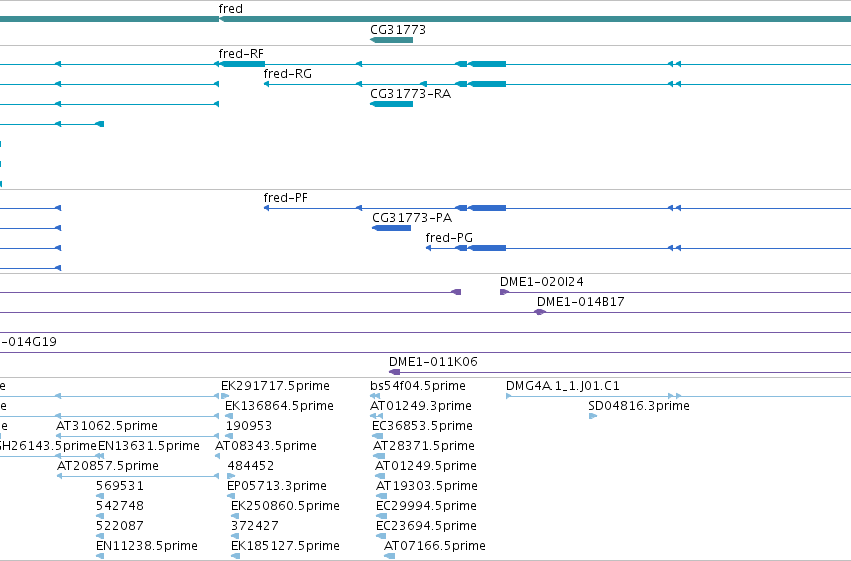This screenshot has height=561, width=851.
Task: Click the fred-RG transcript label
Action: 288,73
